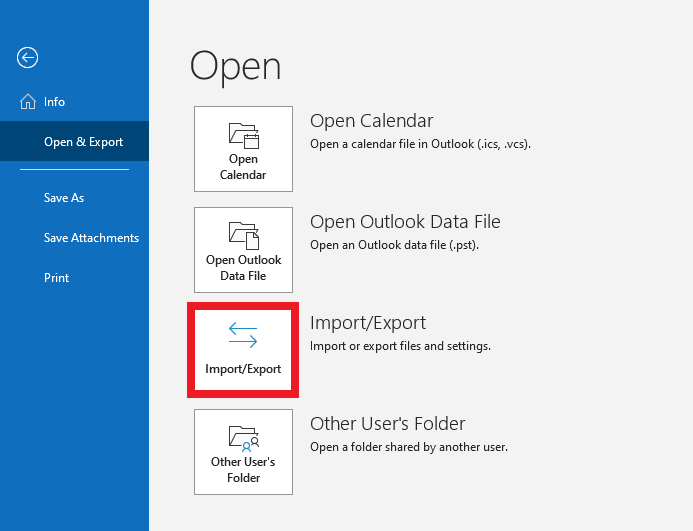This screenshot has height=531, width=693.
Task: Click the 'Other User's Folder' heading
Action: coord(388,424)
